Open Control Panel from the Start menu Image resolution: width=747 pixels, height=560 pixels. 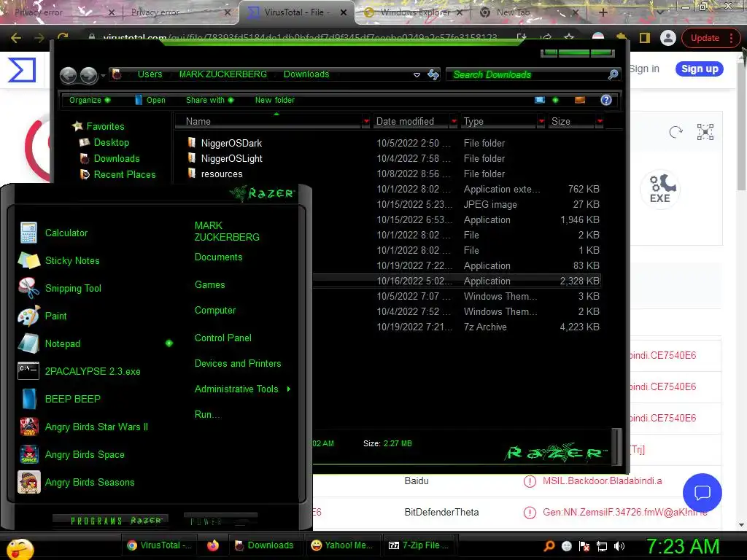point(223,338)
